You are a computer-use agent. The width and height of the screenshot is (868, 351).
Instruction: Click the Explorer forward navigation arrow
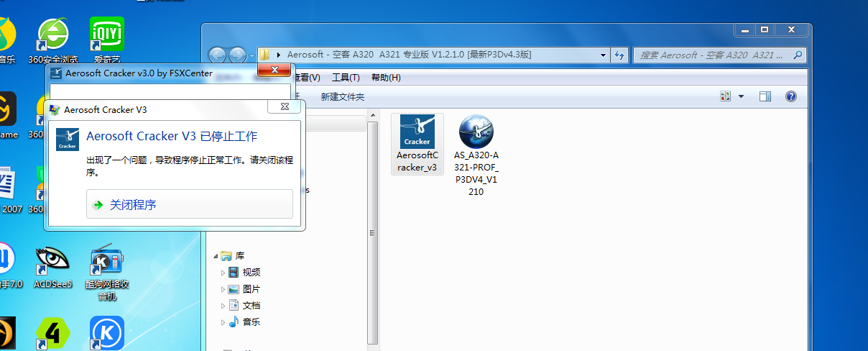(x=237, y=55)
